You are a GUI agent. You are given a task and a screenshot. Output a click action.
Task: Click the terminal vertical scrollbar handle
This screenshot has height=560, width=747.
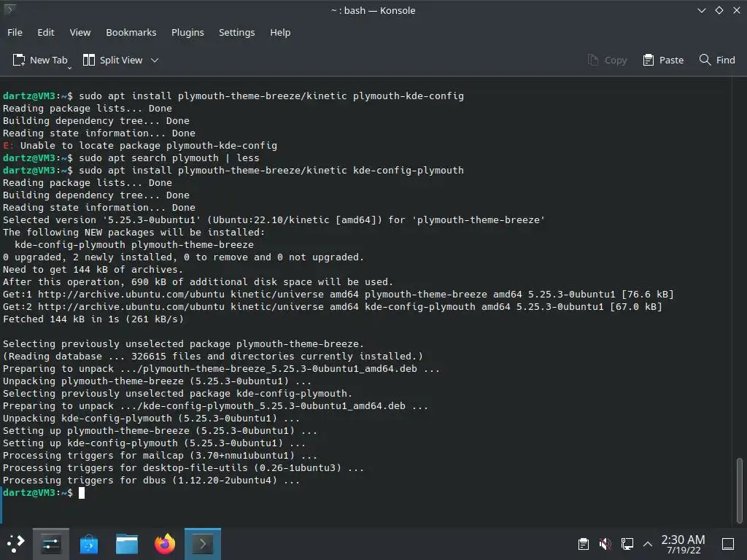pyautogui.click(x=740, y=491)
